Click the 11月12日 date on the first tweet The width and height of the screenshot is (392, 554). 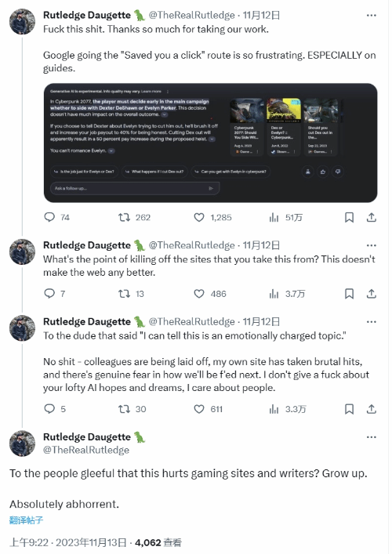261,15
